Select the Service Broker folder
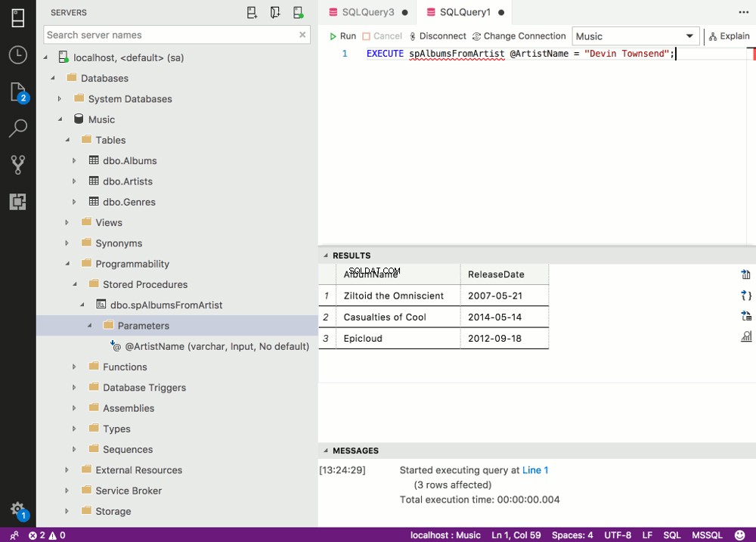This screenshot has height=542, width=756. (x=129, y=491)
